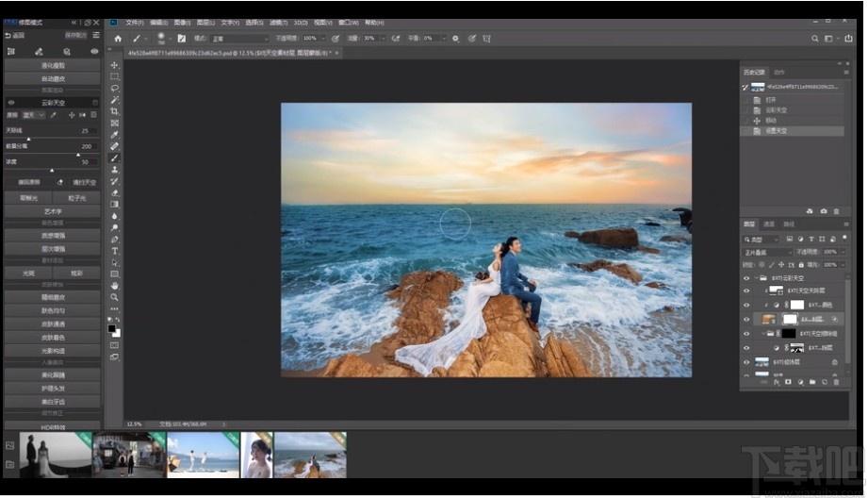
Task: Click the fx layer style icon
Action: 777,382
